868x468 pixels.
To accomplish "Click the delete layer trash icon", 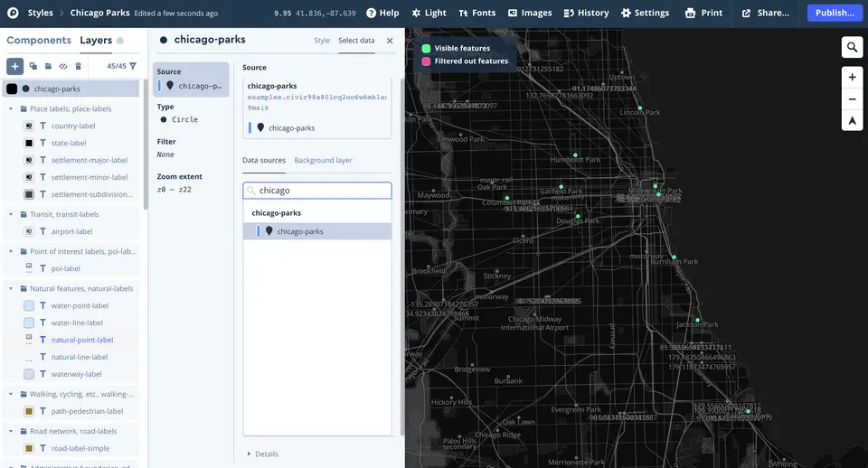I will [x=79, y=66].
